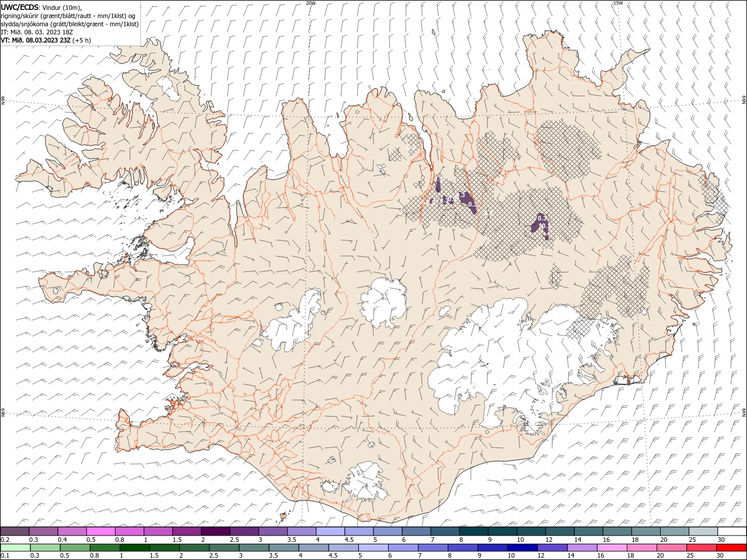Select the bright pink 0.5 swatch, upper scale
The width and height of the screenshot is (747, 560).
coord(100,531)
